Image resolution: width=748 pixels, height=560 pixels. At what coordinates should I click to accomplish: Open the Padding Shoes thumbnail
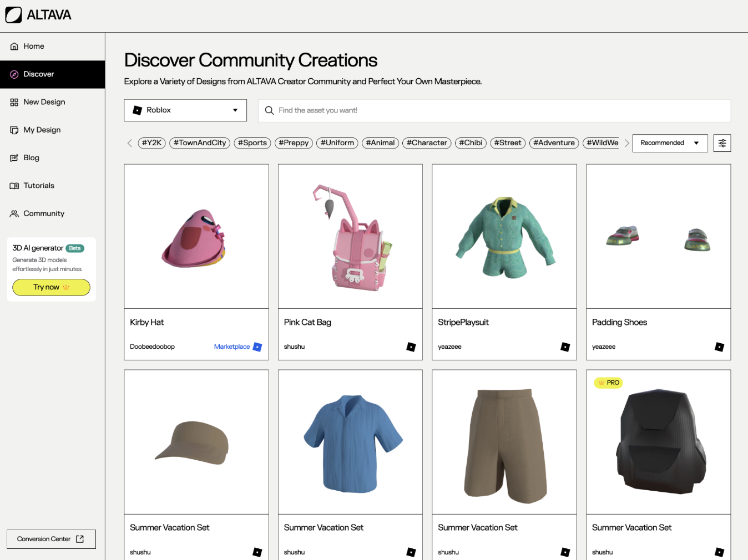pyautogui.click(x=658, y=237)
